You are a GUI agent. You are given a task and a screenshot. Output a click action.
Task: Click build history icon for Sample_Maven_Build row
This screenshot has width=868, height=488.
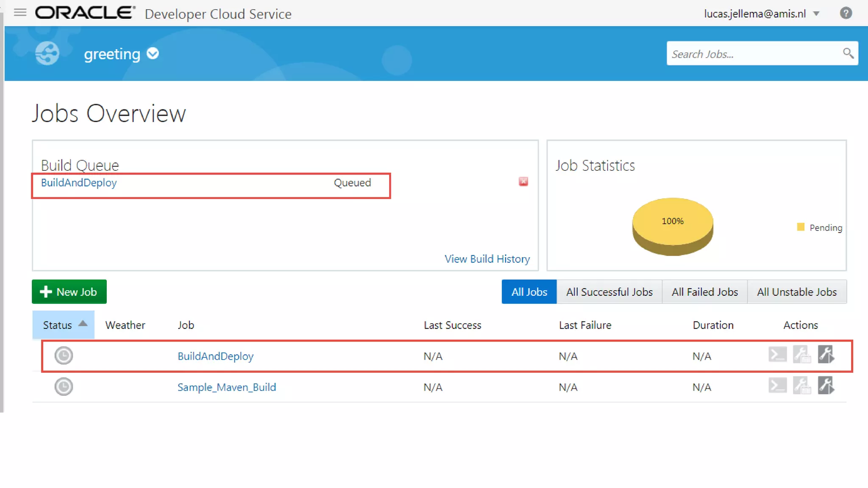point(802,386)
